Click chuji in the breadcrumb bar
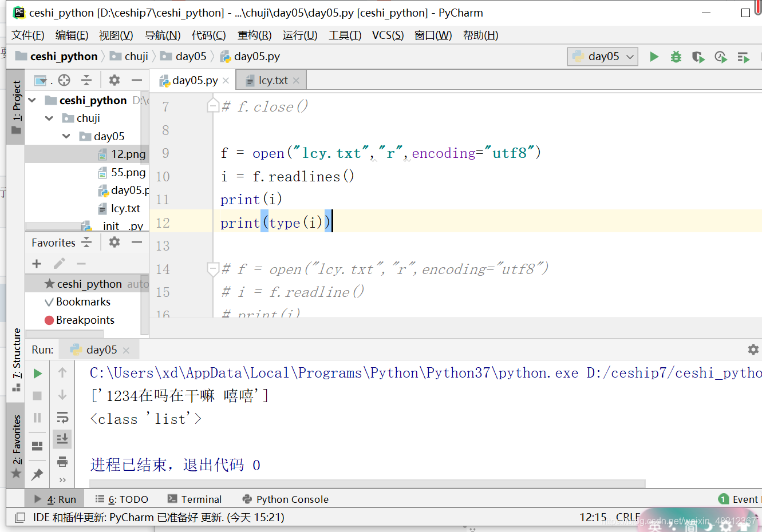 (x=129, y=56)
